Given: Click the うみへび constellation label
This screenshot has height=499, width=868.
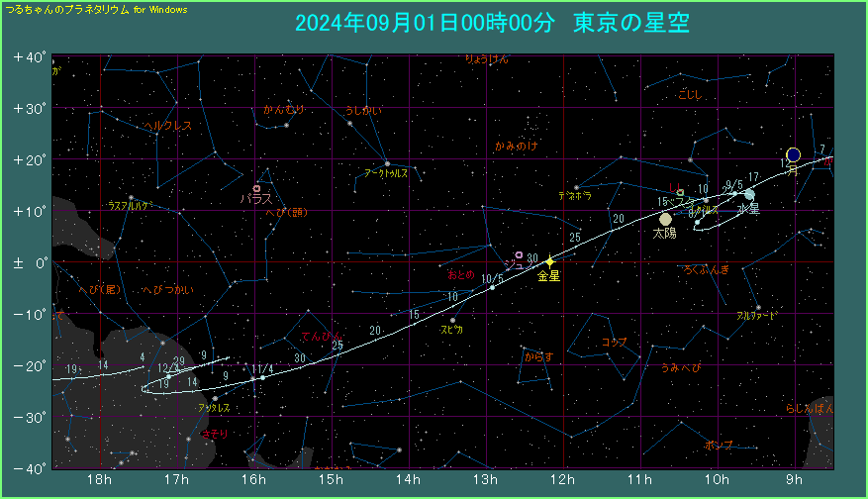Looking at the screenshot, I should pyautogui.click(x=681, y=368).
